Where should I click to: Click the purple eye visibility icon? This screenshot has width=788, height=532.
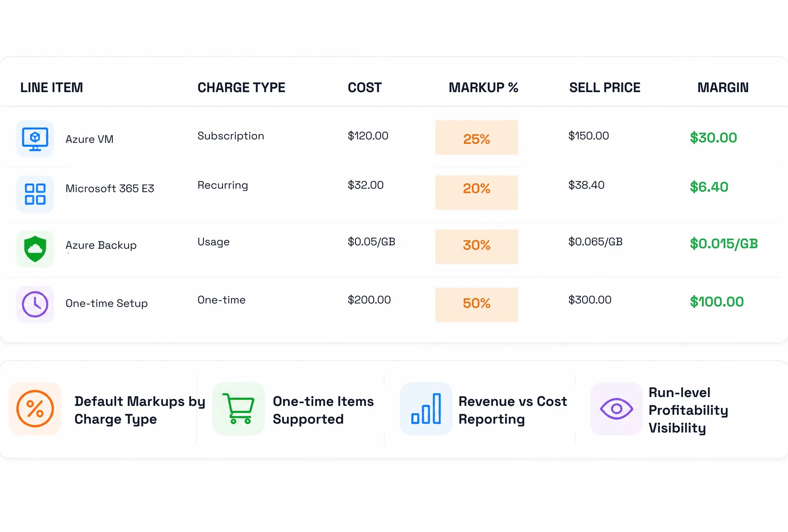click(x=617, y=409)
